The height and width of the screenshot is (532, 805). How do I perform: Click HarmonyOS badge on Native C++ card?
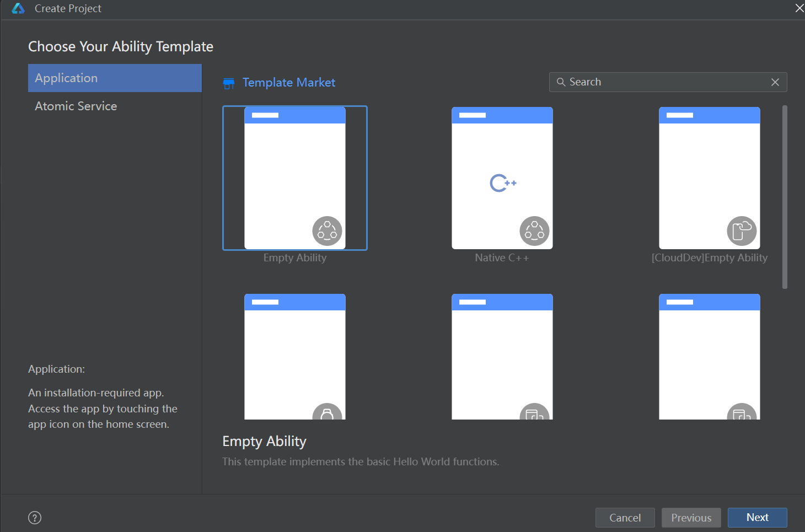tap(534, 231)
